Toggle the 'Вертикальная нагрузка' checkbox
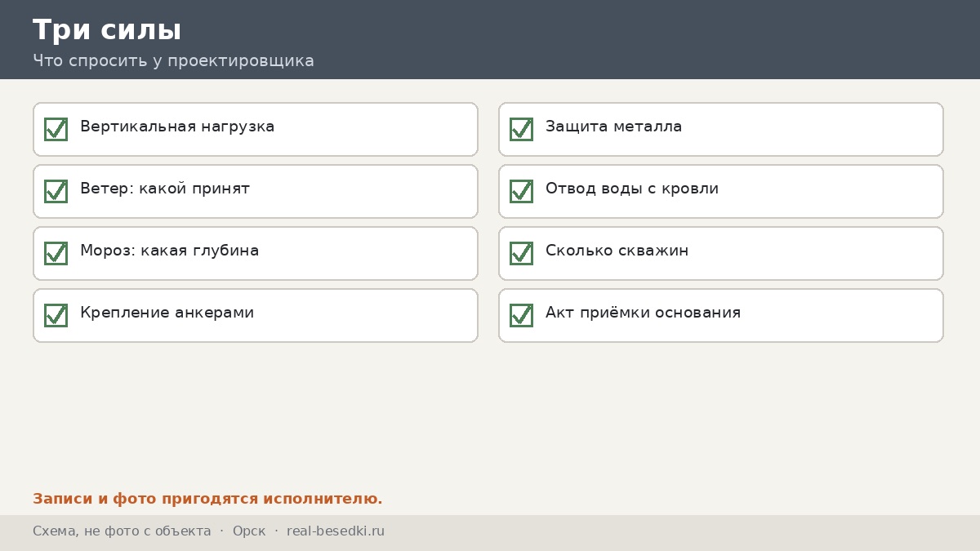Screen dimensions: 980x551 56,129
